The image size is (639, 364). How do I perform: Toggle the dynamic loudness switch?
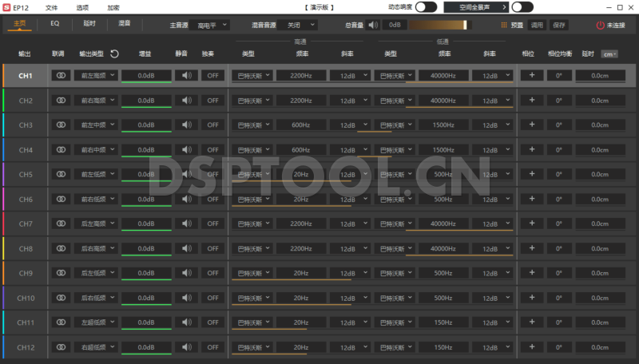[426, 7]
